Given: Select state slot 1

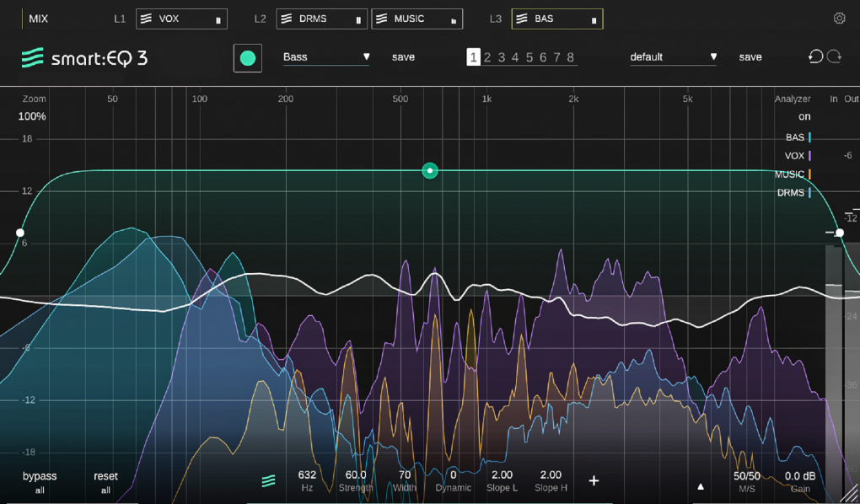Looking at the screenshot, I should 473,57.
